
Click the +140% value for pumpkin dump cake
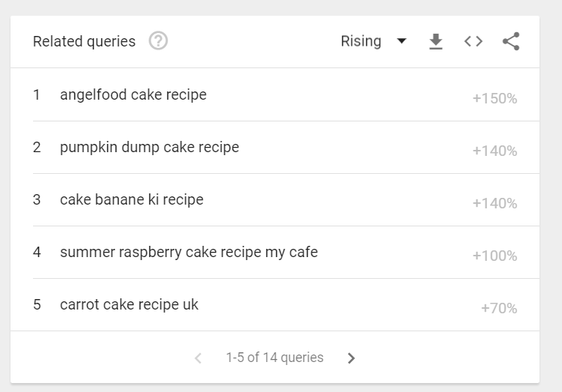(494, 151)
